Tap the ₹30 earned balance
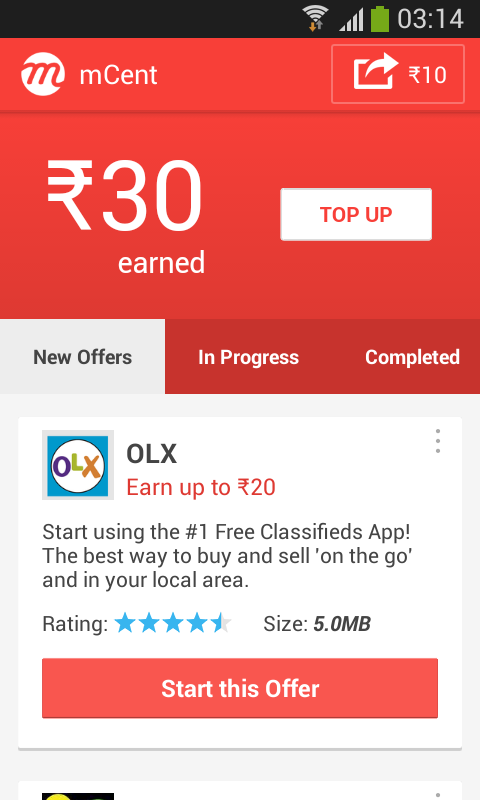Screen dimensions: 480x800 125,217
